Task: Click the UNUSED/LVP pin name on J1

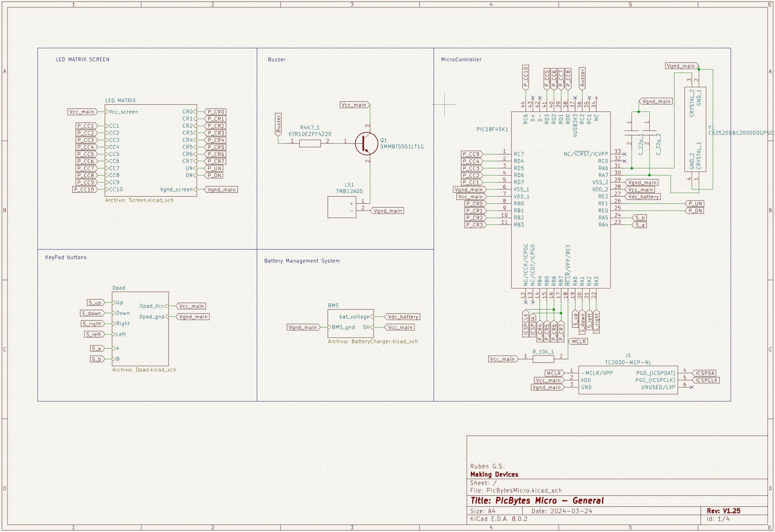Action: pos(658,387)
